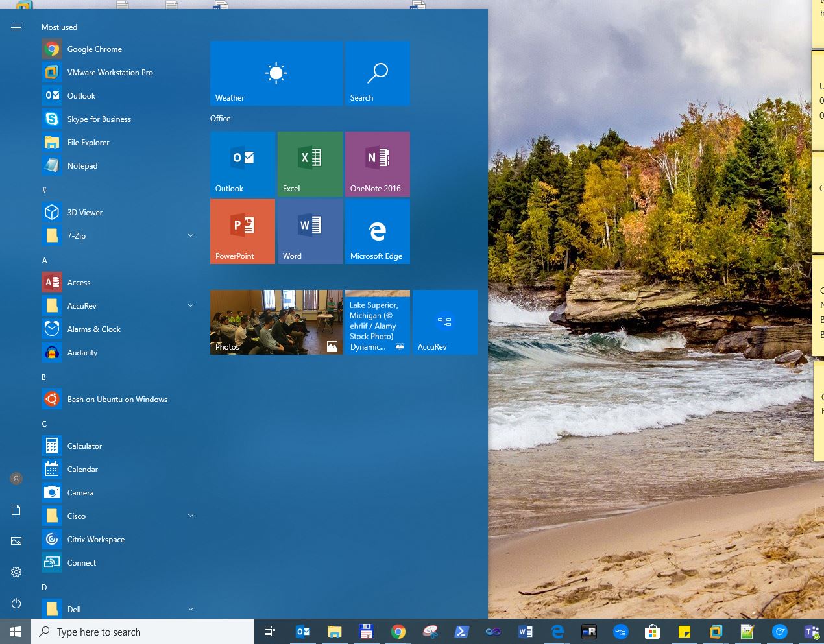Open Task View on the taskbar

270,632
